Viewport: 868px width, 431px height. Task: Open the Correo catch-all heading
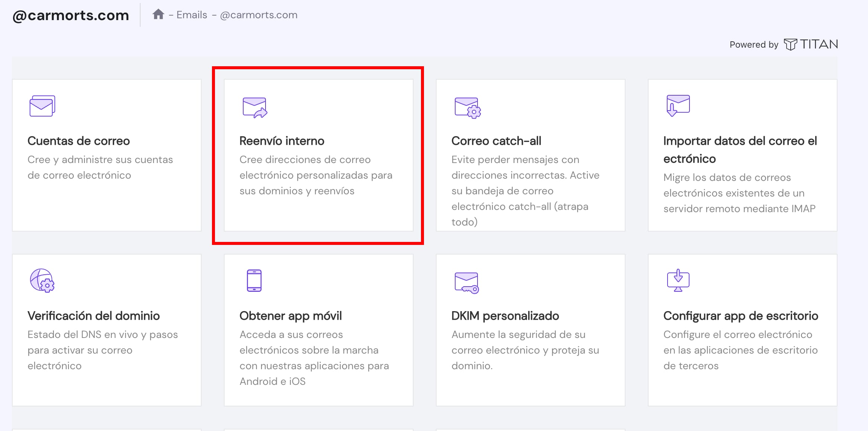(x=496, y=141)
